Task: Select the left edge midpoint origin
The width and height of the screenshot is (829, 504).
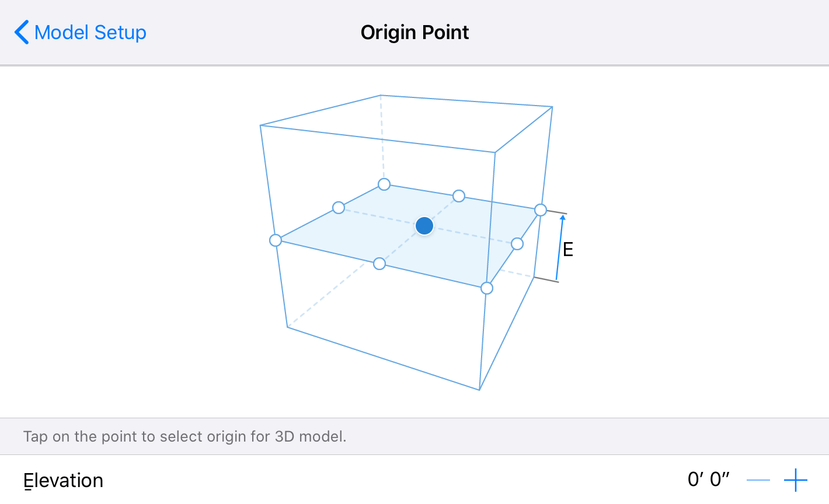Action: tap(339, 207)
